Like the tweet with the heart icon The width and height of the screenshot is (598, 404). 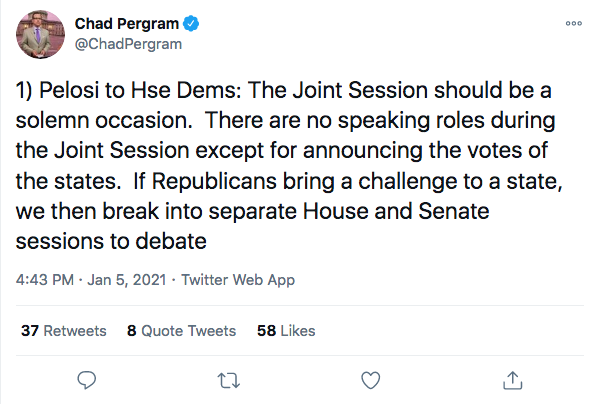[371, 380]
